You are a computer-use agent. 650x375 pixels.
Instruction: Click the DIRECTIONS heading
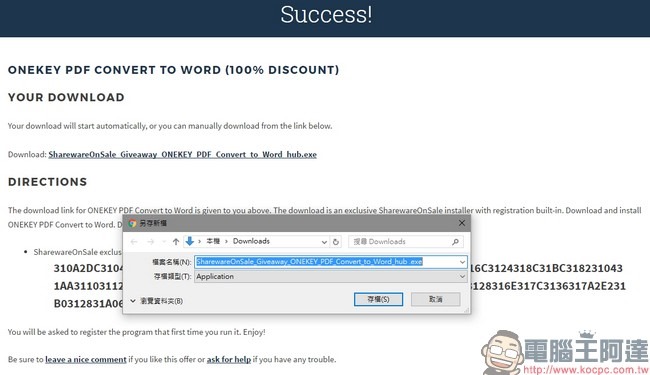click(x=48, y=182)
